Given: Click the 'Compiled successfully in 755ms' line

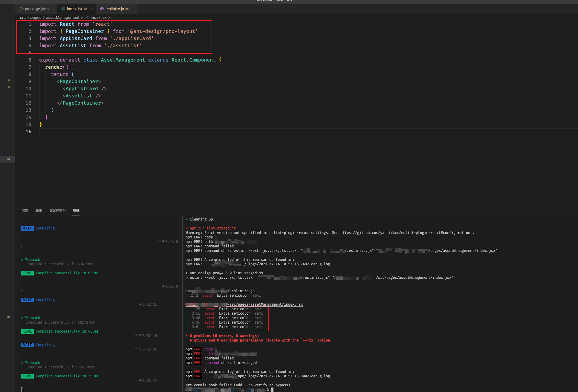Looking at the screenshot, I should [x=67, y=376].
